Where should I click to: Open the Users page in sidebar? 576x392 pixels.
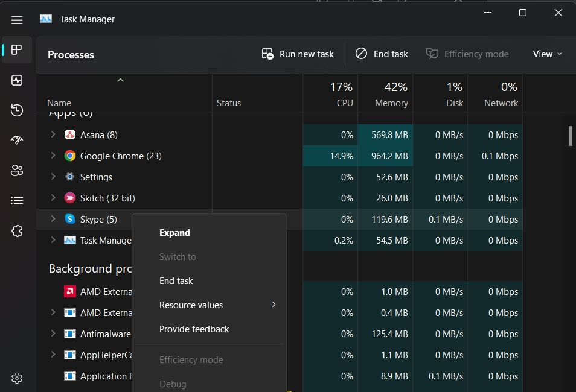coord(17,170)
